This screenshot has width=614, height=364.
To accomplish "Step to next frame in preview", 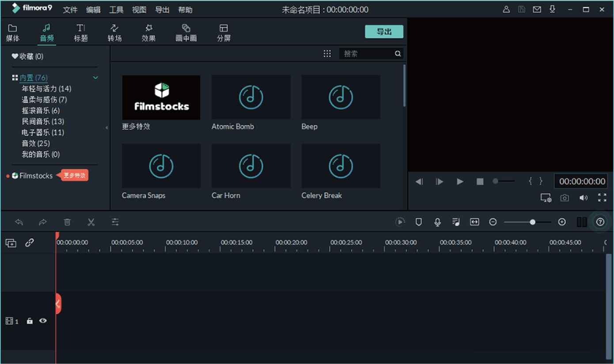I will click(440, 181).
